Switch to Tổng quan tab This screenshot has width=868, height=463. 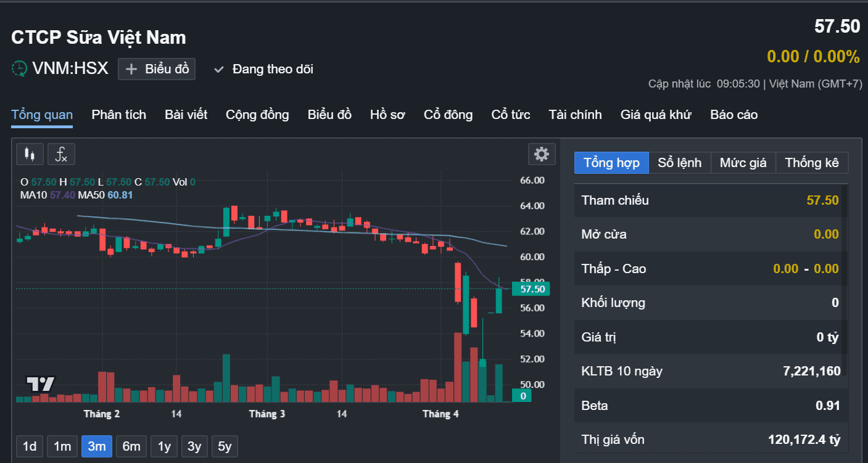(x=42, y=115)
